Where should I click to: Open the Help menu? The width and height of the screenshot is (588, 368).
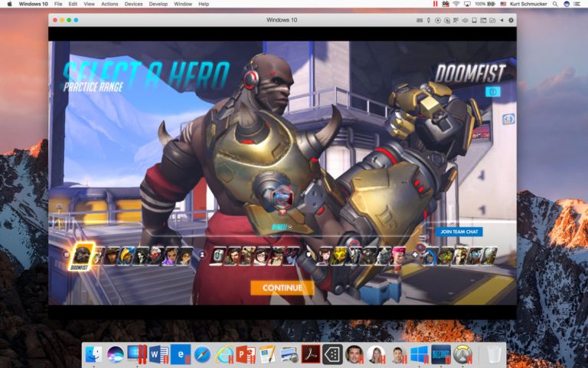click(x=204, y=4)
